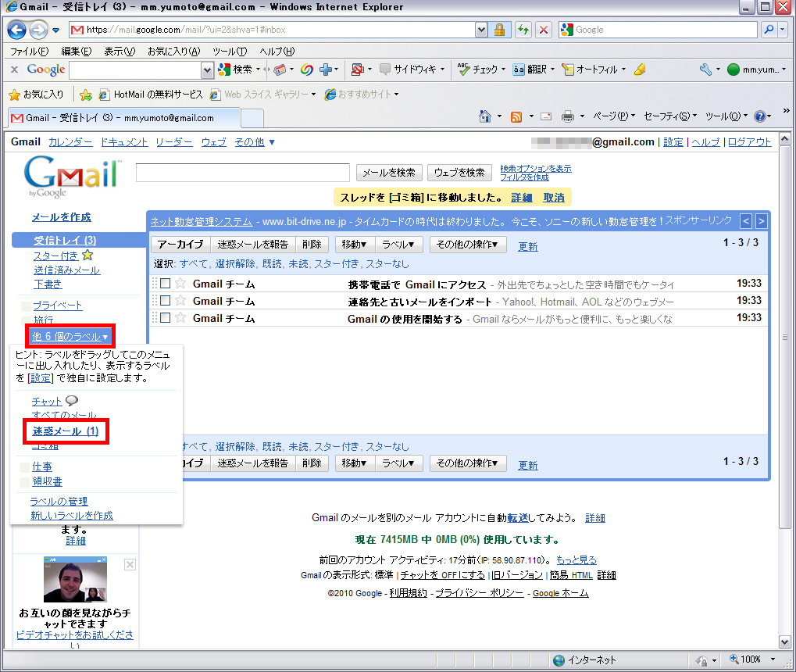
Task: Click the next sponsored link arrow
Action: [x=761, y=221]
